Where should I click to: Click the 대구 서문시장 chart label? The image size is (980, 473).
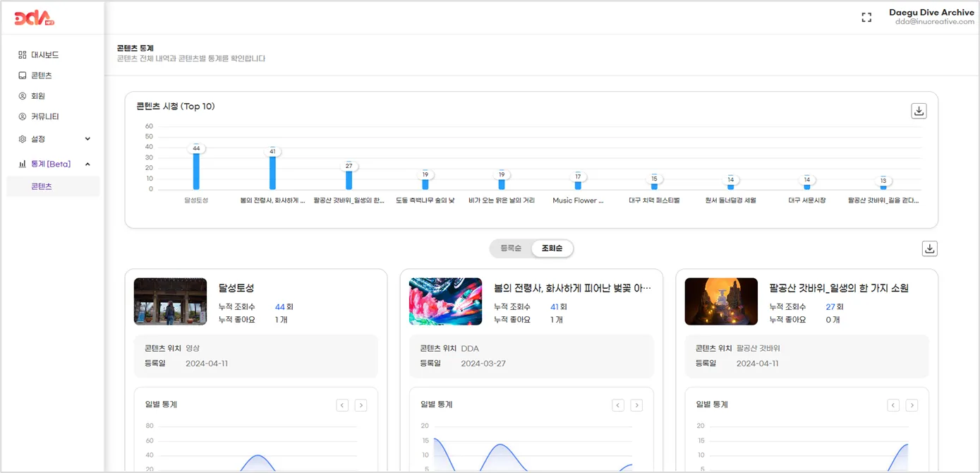[x=807, y=200]
